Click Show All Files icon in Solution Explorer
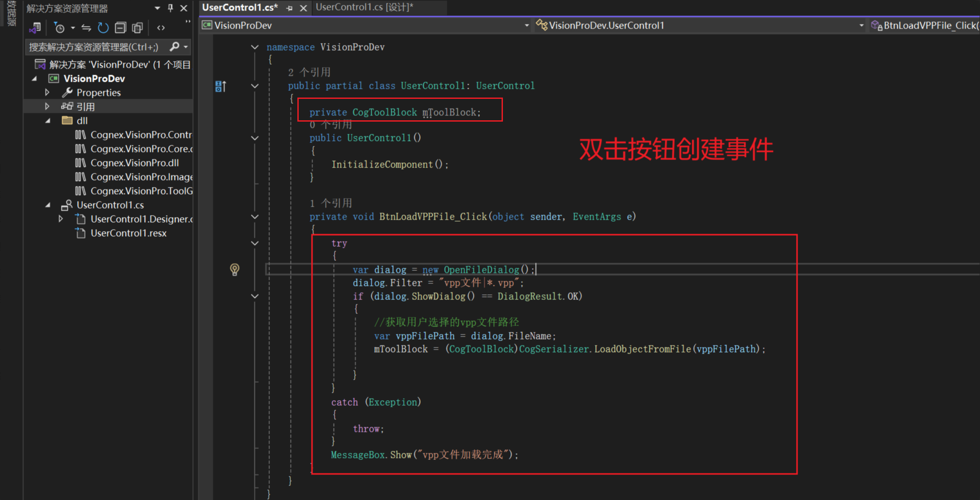This screenshot has width=980, height=500. click(137, 28)
